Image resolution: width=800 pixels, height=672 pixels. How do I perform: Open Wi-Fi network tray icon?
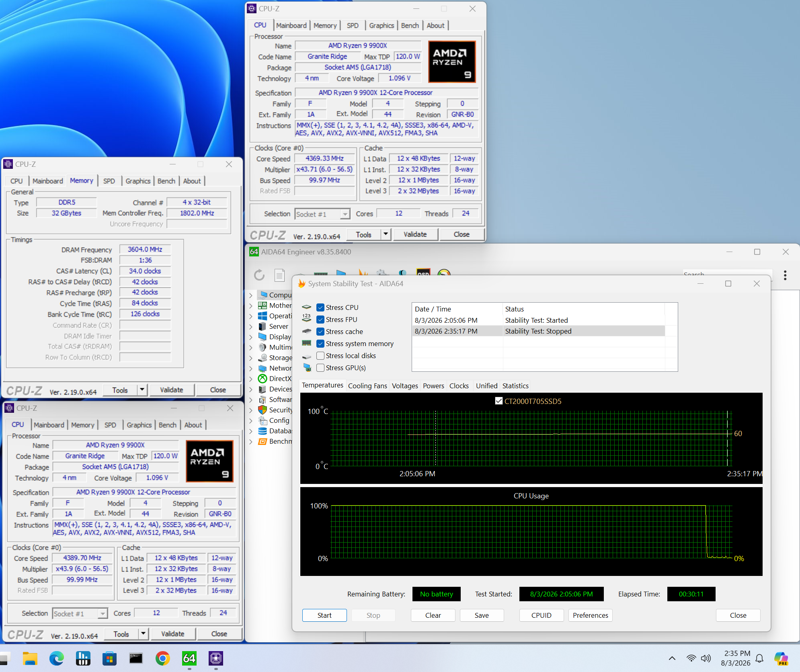point(691,658)
